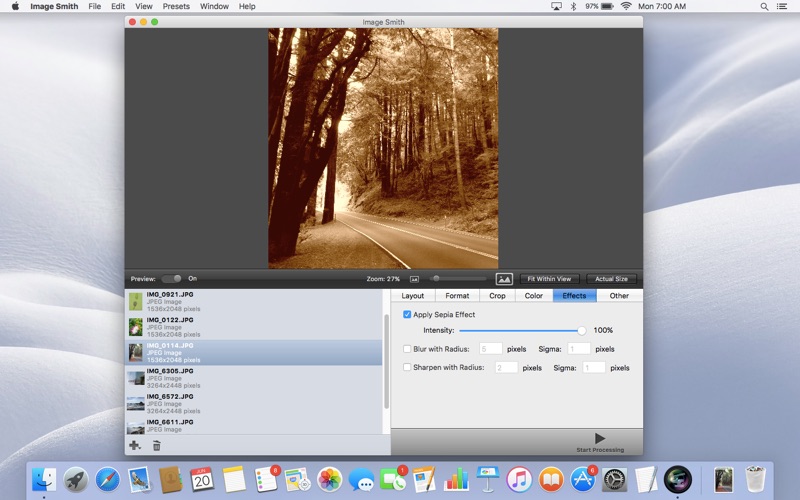This screenshot has height=500, width=800.
Task: Click the Blur radius pixels field
Action: (490, 349)
